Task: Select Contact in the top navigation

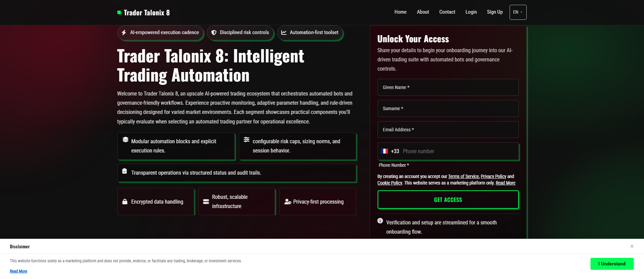Action: tap(447, 12)
